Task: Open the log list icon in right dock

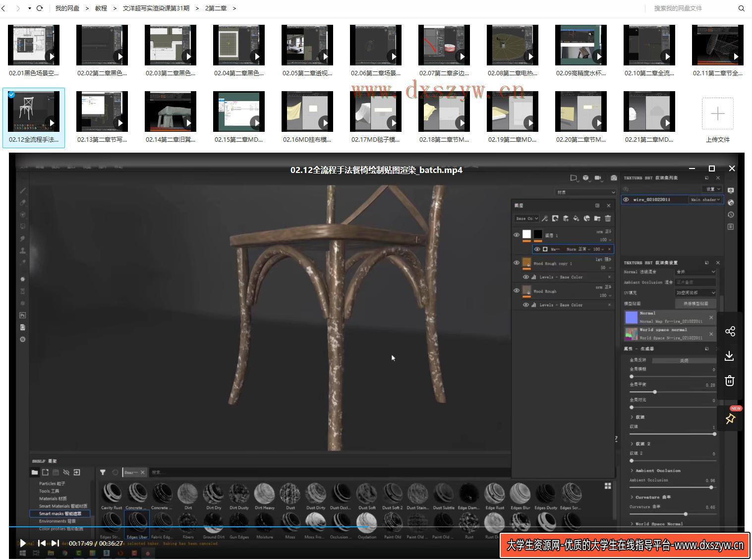Action: click(x=731, y=226)
